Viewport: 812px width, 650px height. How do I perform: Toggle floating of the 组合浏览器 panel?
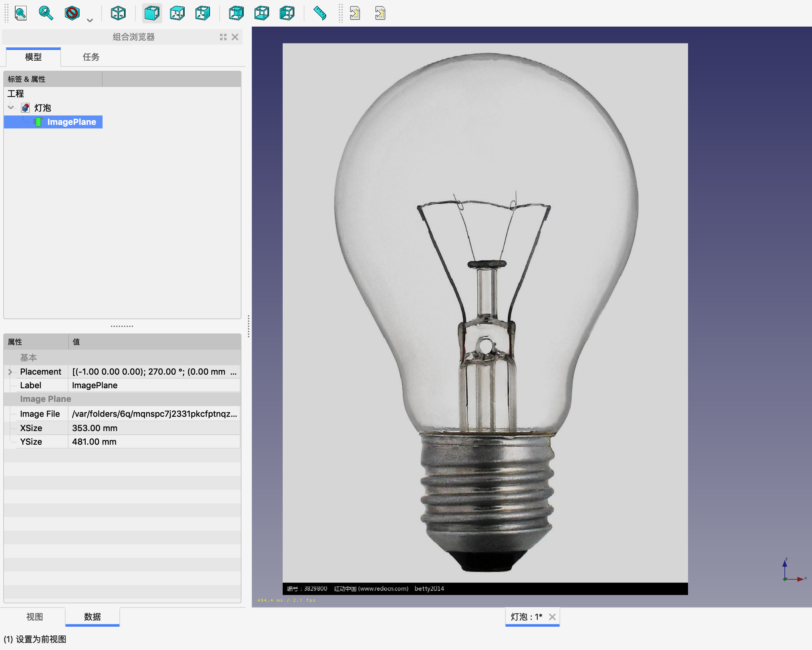223,37
